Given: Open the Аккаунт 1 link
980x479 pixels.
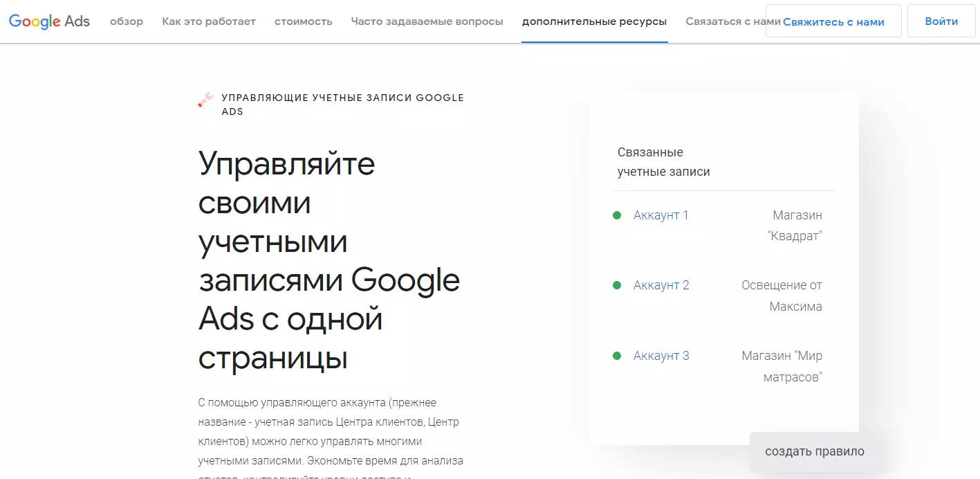Looking at the screenshot, I should pyautogui.click(x=661, y=215).
